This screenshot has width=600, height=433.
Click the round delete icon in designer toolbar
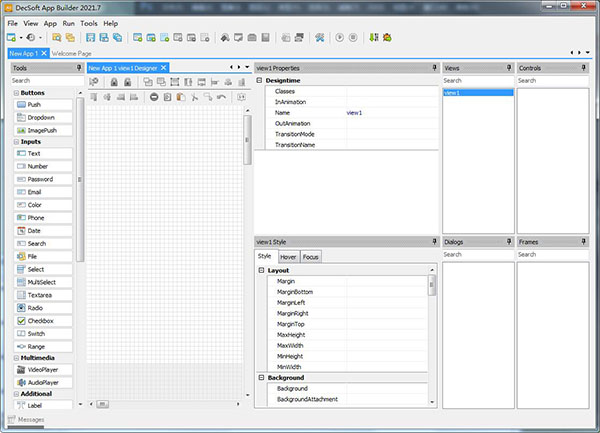click(x=154, y=97)
